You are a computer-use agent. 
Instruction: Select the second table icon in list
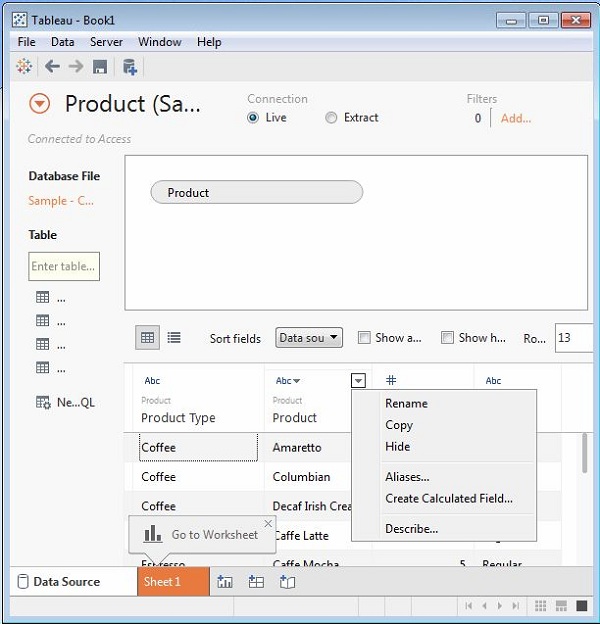click(43, 321)
